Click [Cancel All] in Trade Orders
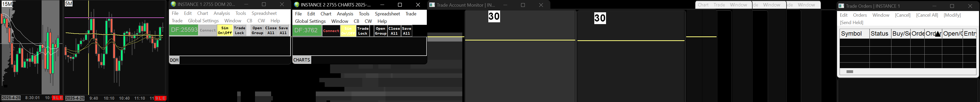The height and width of the screenshot is (102, 980). [927, 15]
